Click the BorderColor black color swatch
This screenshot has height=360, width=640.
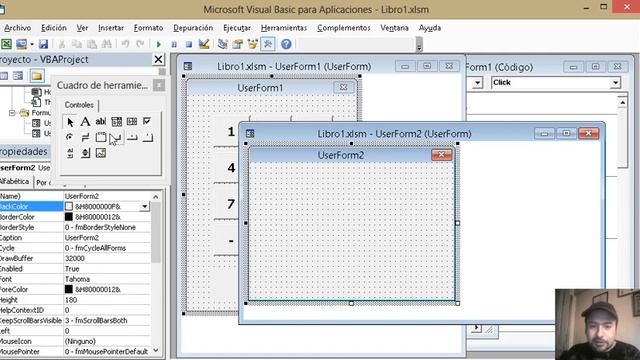[69, 217]
